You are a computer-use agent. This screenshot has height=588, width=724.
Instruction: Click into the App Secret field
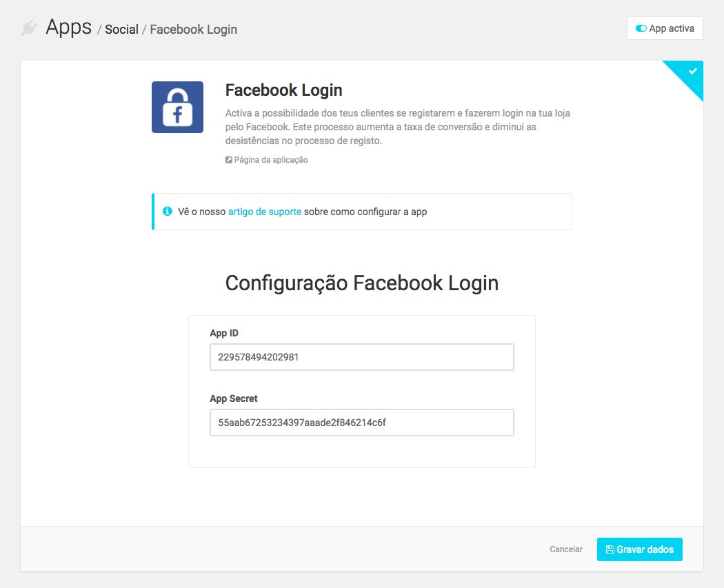point(362,423)
